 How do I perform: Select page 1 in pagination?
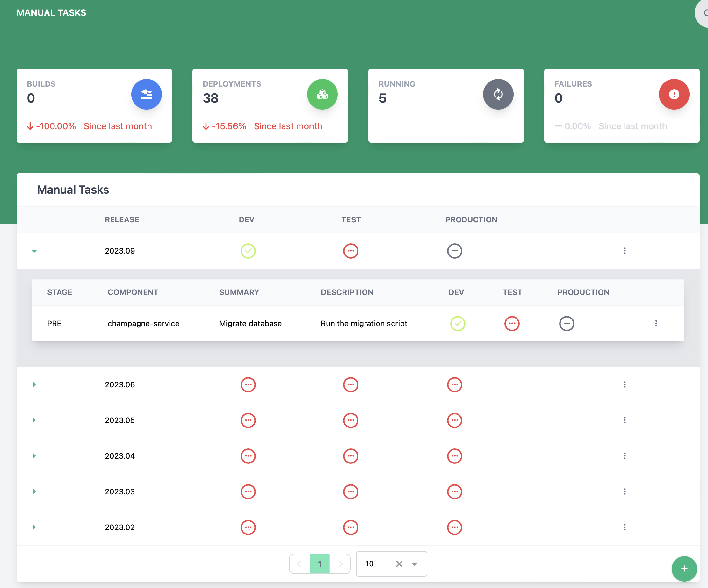[x=320, y=564]
